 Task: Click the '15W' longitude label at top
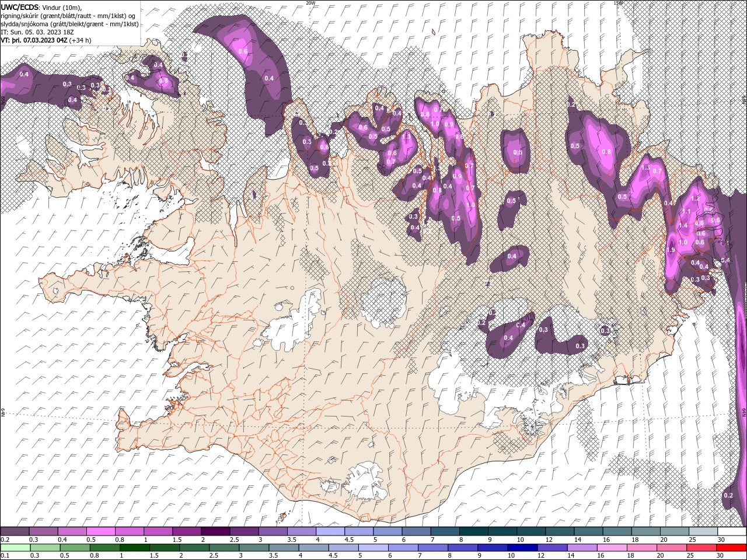(618, 3)
